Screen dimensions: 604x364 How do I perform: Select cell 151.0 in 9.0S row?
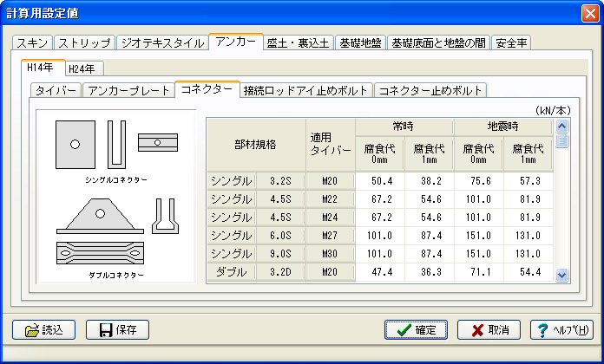479,254
